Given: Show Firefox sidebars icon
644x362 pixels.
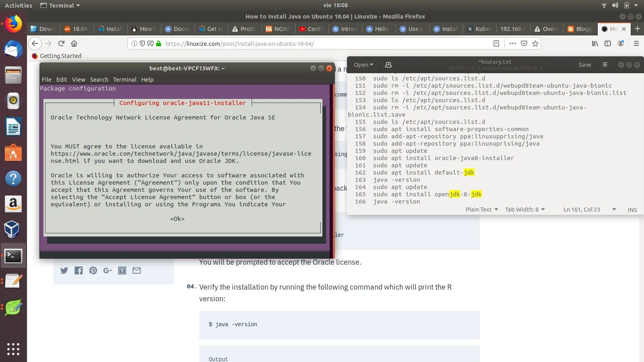Looking at the screenshot, I should (x=608, y=43).
